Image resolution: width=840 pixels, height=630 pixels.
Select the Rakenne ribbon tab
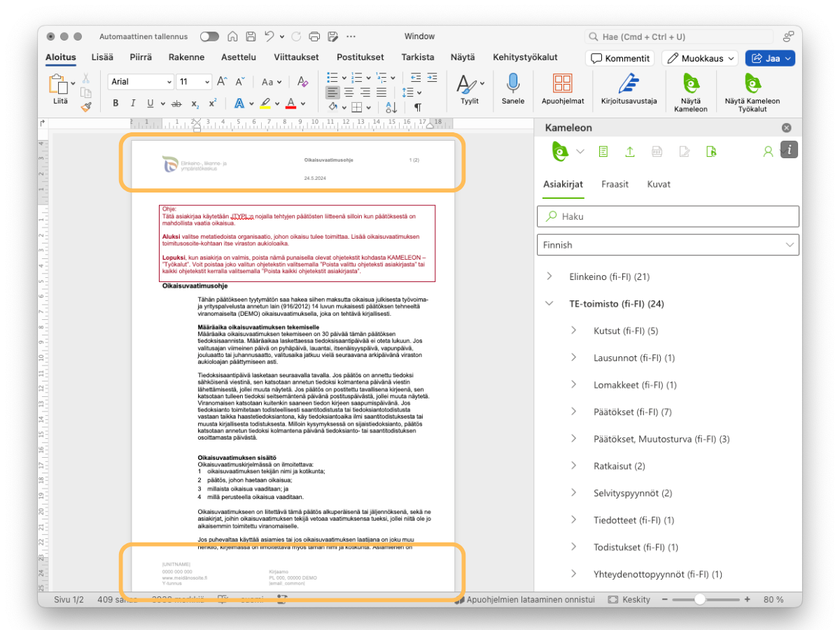tap(186, 57)
